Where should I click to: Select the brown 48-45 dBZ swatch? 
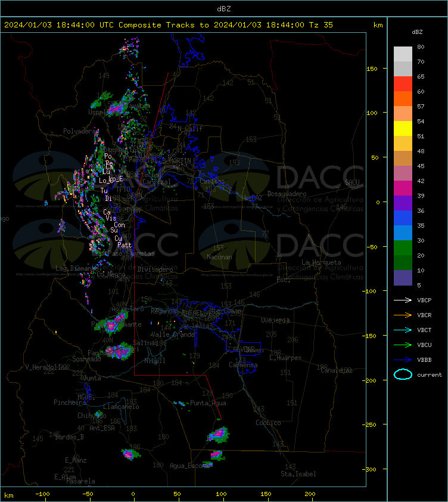pyautogui.click(x=403, y=158)
